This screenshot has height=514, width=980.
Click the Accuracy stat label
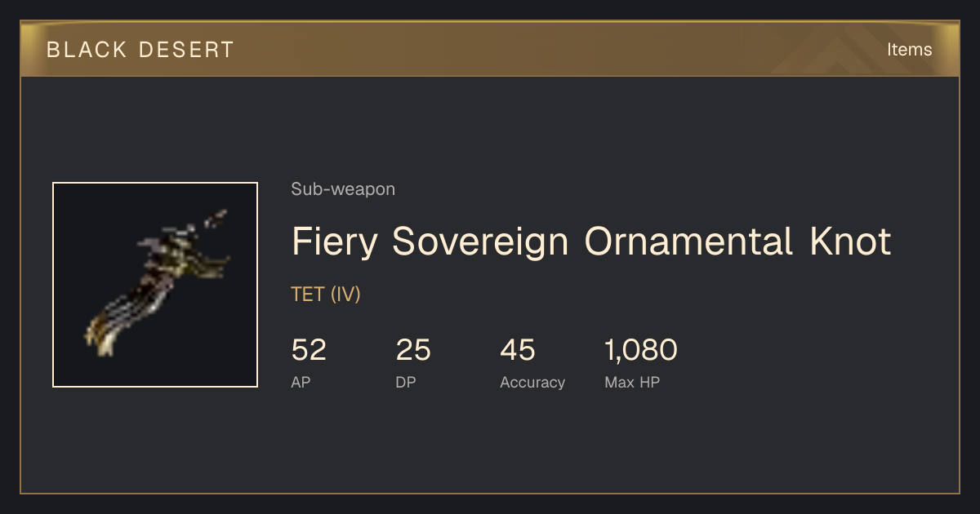[x=532, y=382]
